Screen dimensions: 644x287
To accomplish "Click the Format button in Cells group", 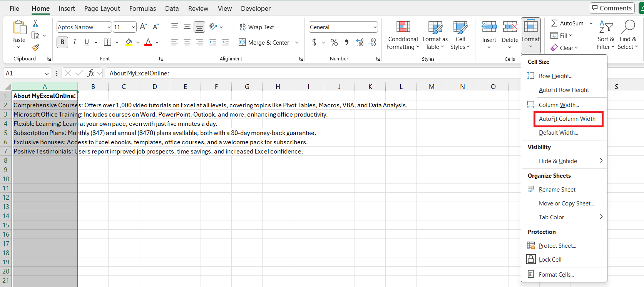I will (x=531, y=35).
